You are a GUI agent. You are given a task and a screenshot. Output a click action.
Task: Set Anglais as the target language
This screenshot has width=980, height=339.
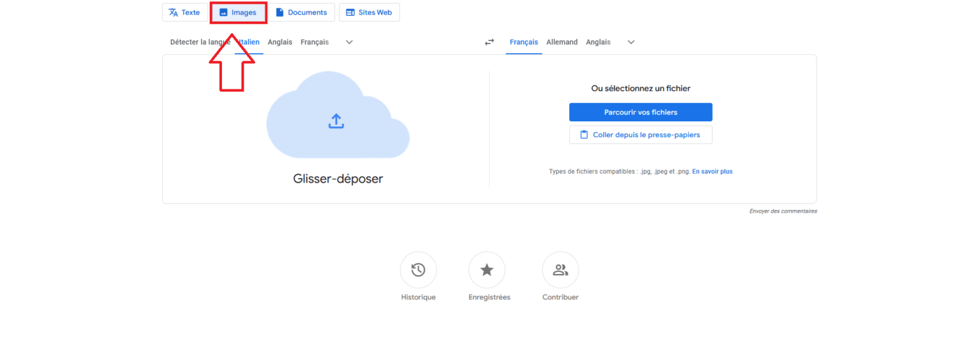click(598, 42)
